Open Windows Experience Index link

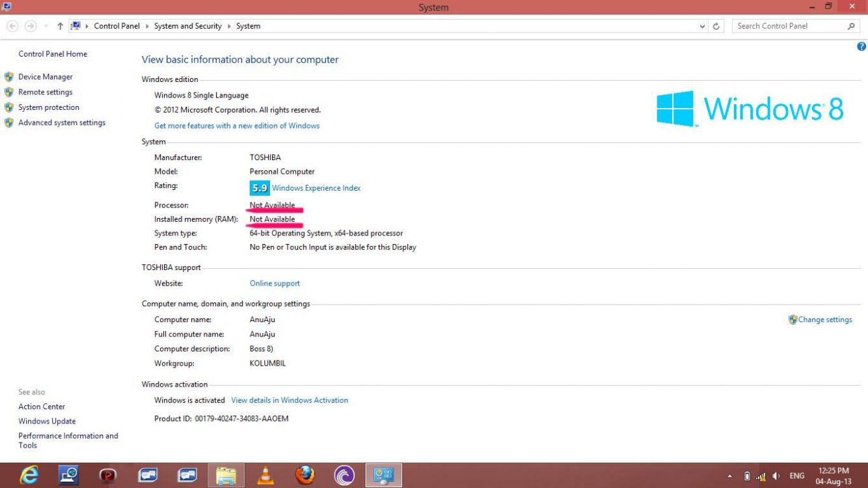[x=316, y=188]
